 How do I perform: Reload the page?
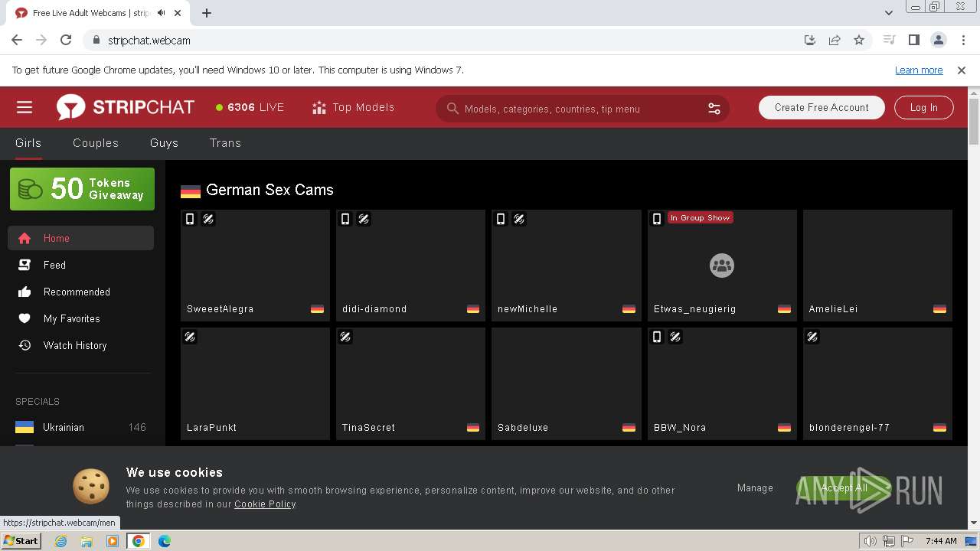pos(66,41)
